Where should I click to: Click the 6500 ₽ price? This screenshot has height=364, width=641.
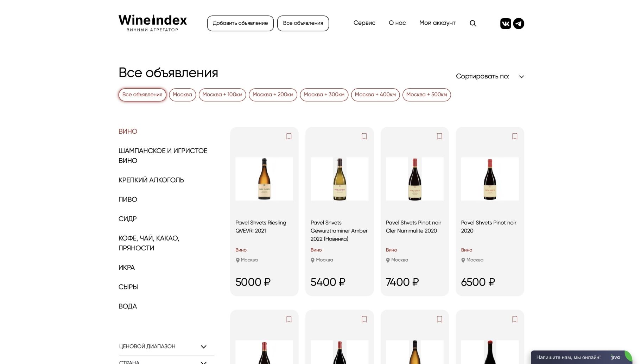point(478,282)
